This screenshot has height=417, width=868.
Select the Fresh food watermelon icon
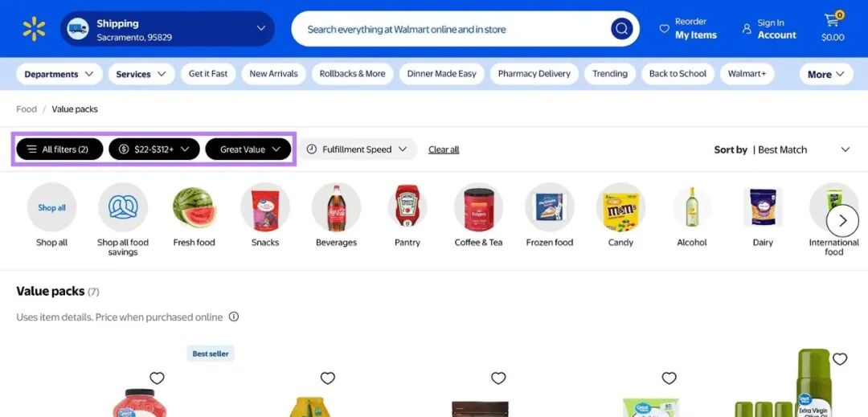click(x=194, y=207)
